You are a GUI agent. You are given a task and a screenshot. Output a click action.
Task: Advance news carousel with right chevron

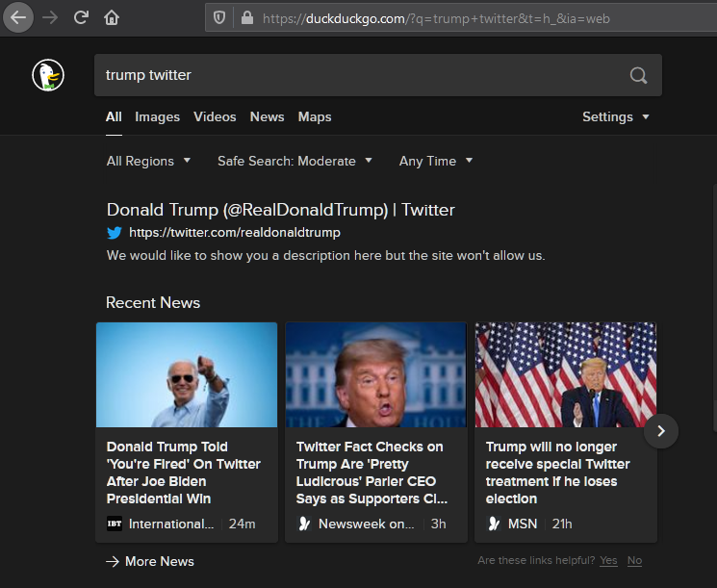[x=661, y=431]
